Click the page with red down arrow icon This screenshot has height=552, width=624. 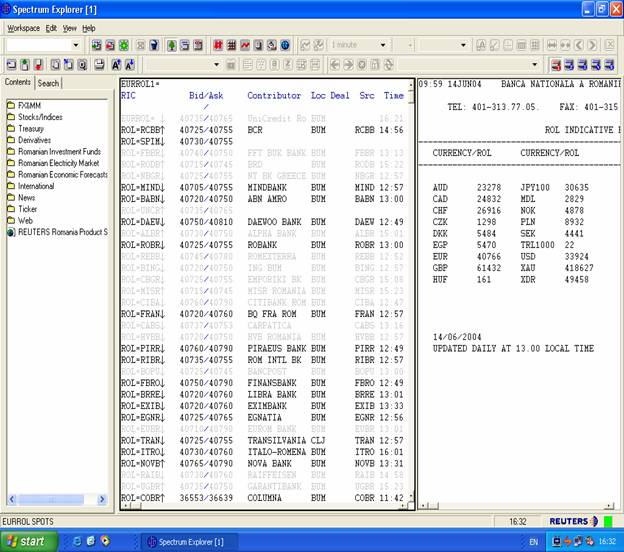(x=38, y=64)
